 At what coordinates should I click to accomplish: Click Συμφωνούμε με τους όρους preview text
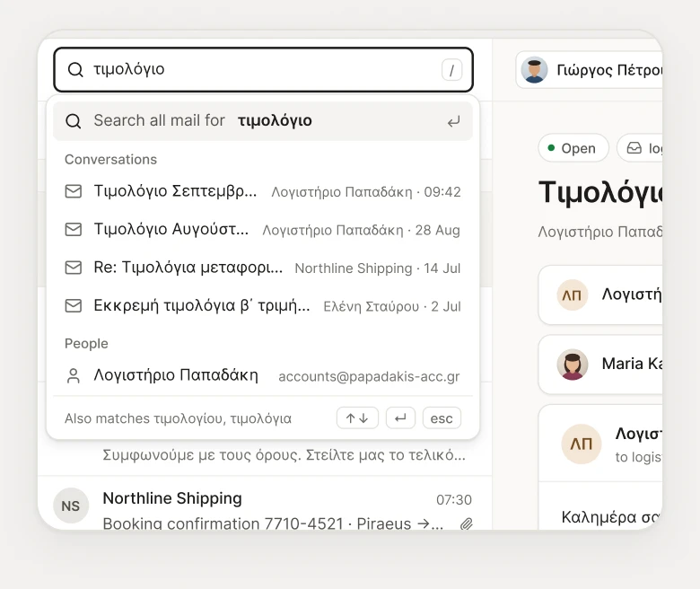(284, 455)
